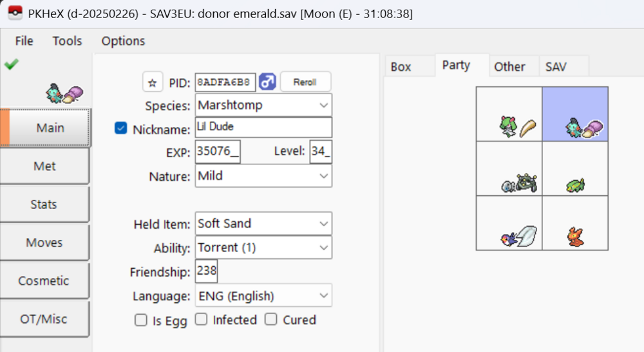Enable the Is Egg checkbox

click(x=140, y=320)
